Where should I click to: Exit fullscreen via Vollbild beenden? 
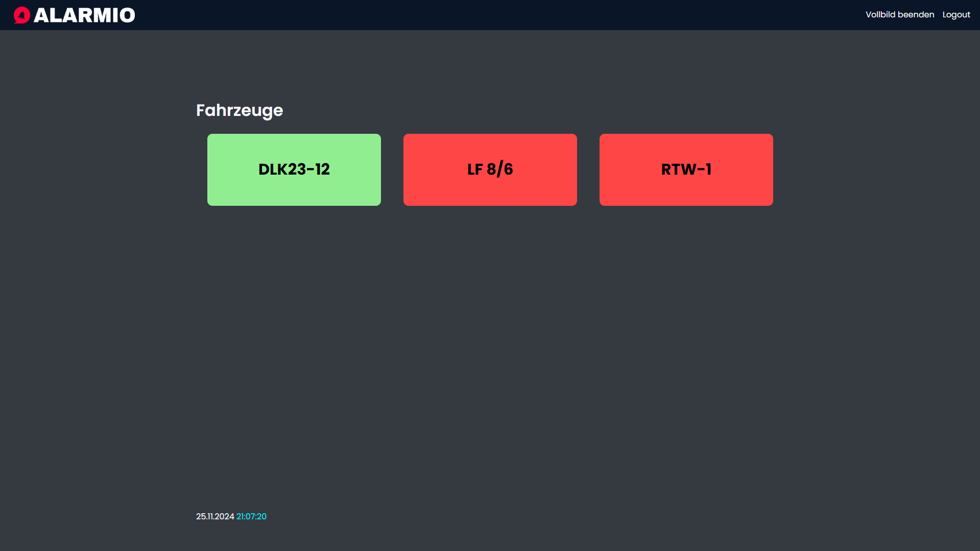click(x=900, y=15)
